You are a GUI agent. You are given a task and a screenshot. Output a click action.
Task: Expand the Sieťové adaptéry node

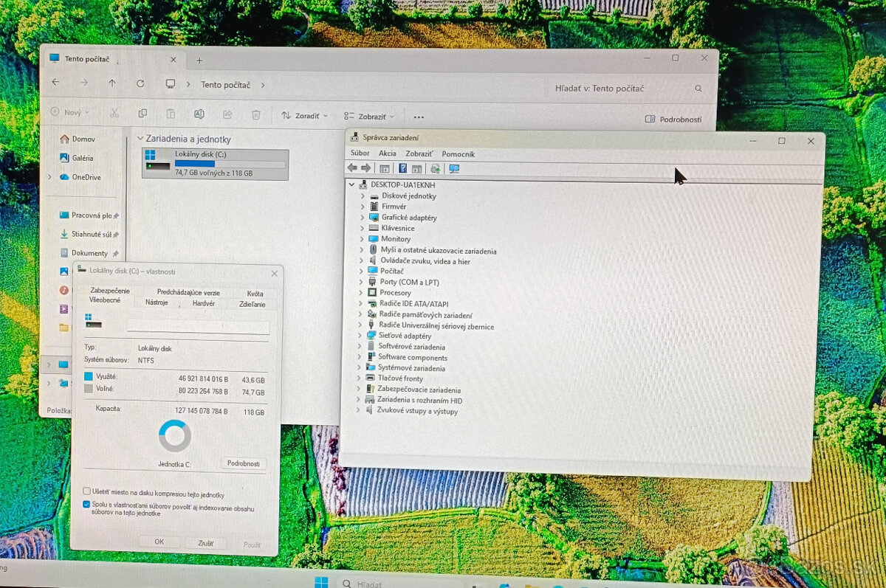click(x=362, y=336)
